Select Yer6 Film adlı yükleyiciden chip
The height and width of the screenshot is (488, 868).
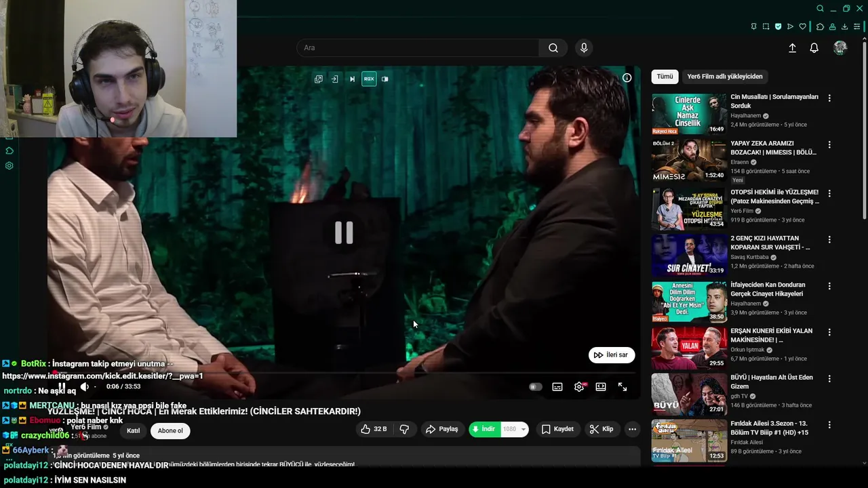point(725,77)
